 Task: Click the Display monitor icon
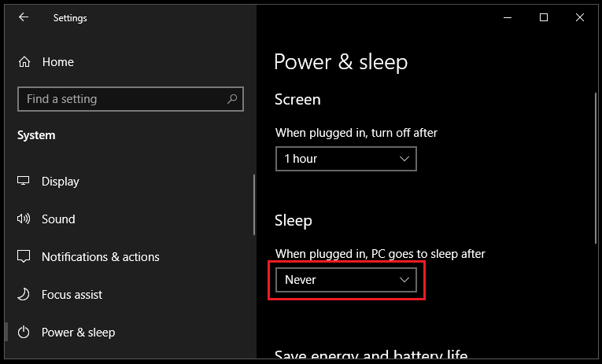(24, 182)
